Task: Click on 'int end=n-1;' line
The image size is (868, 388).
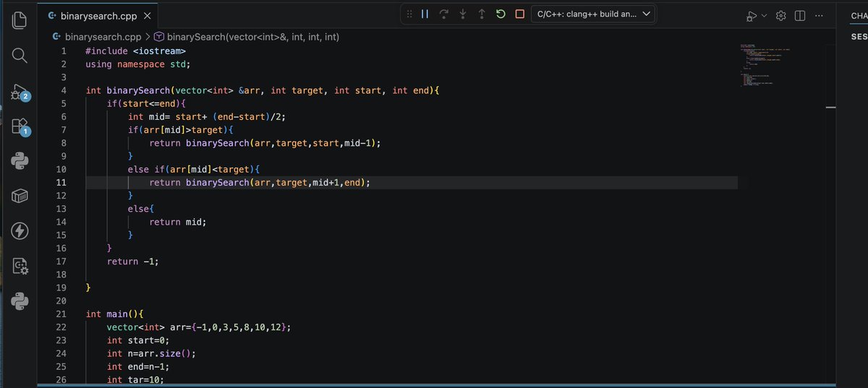Action: tap(138, 366)
